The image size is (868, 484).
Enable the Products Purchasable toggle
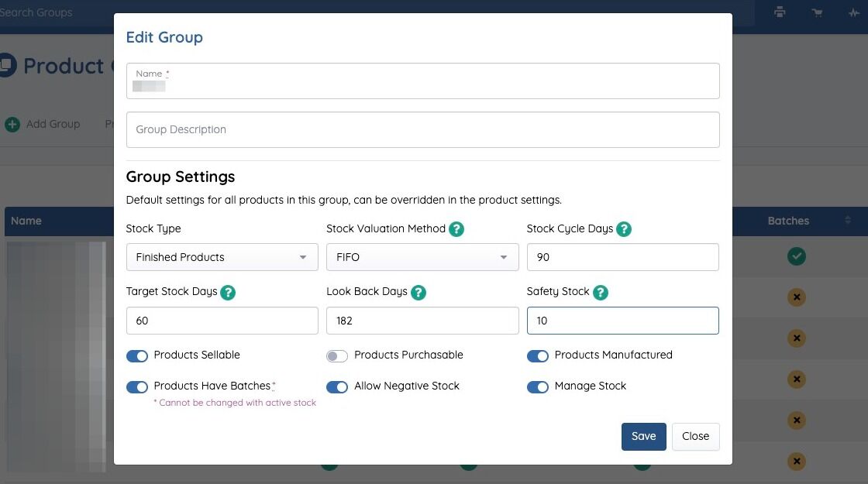[x=337, y=355]
